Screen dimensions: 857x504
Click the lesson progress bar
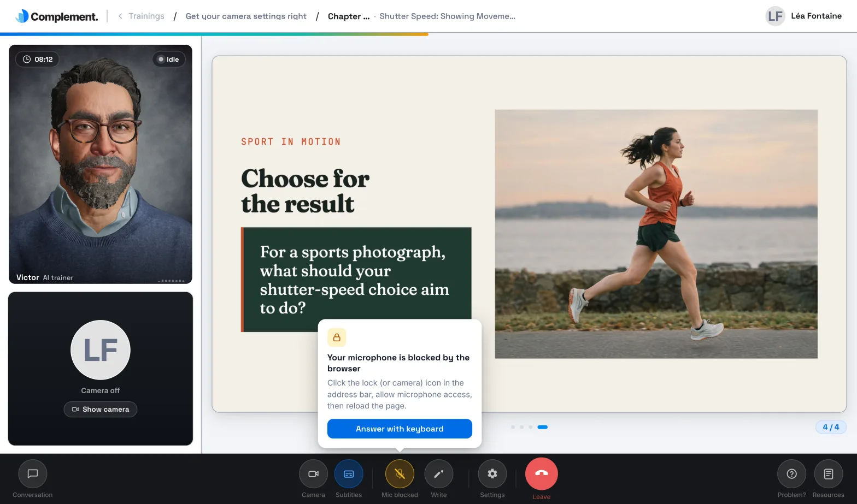214,34
